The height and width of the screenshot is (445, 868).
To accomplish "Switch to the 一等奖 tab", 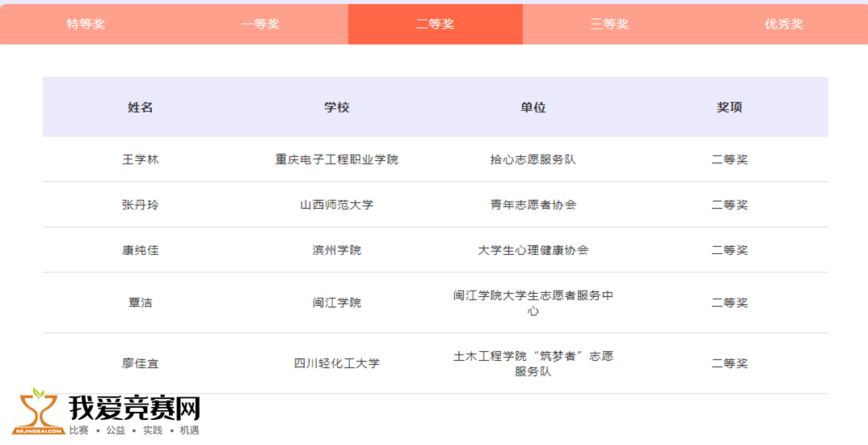I will tap(261, 24).
